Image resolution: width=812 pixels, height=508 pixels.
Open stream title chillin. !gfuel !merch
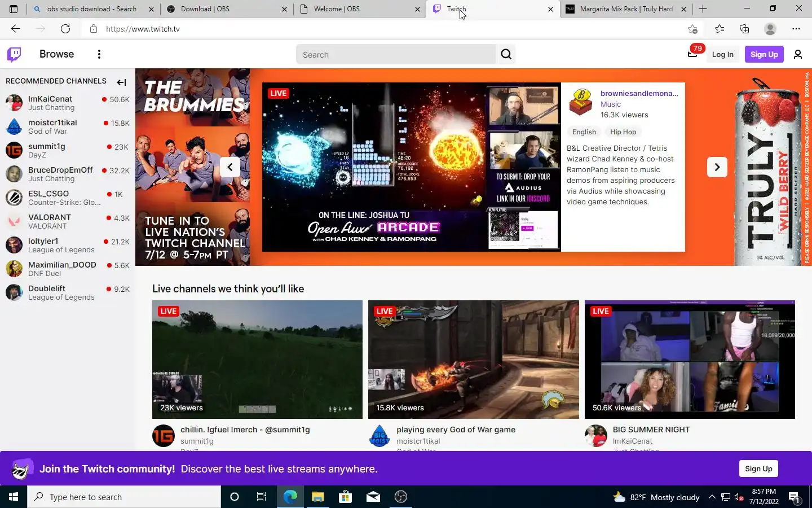(x=245, y=430)
